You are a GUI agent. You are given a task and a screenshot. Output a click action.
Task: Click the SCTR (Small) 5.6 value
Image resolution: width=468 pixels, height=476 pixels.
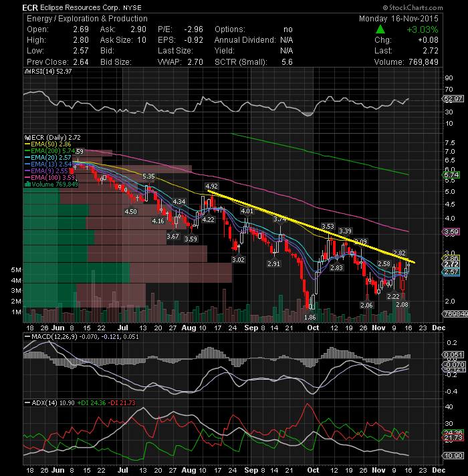287,62
